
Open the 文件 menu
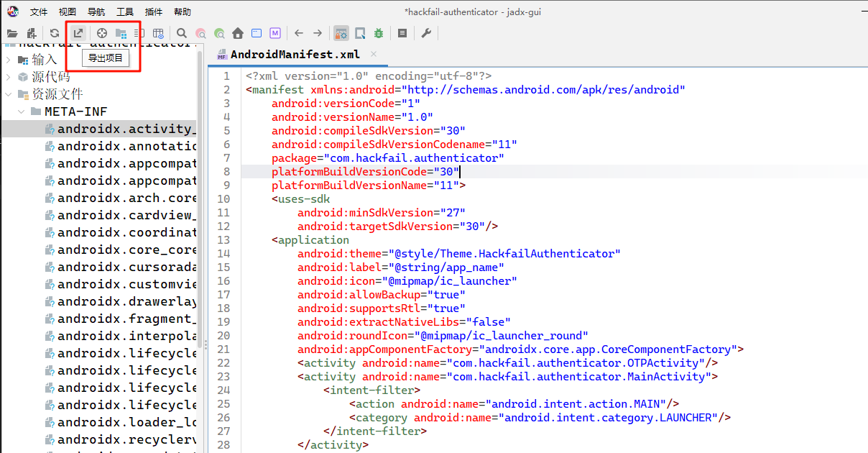click(39, 12)
